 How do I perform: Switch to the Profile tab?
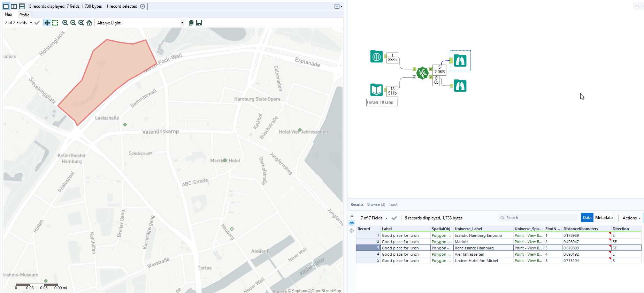pos(24,15)
